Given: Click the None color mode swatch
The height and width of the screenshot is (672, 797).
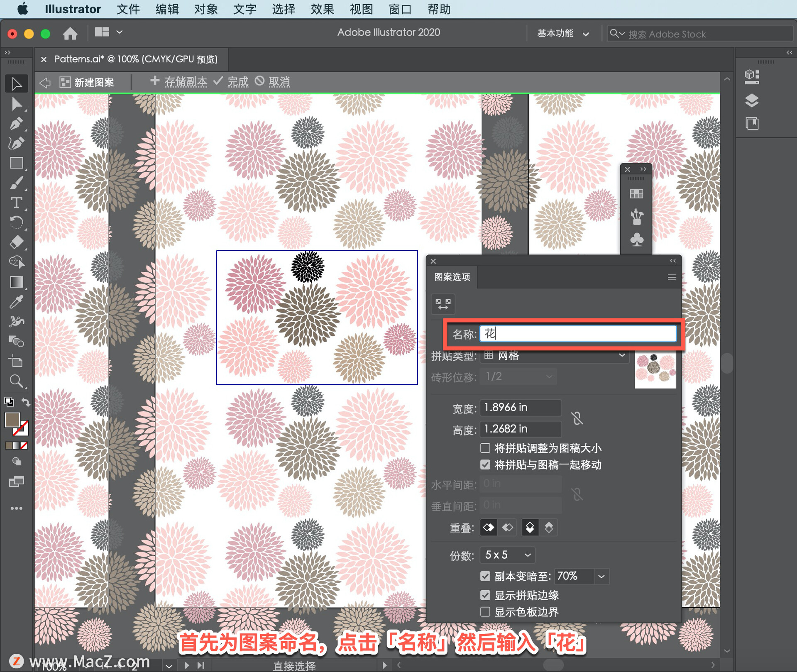Looking at the screenshot, I should click(24, 445).
